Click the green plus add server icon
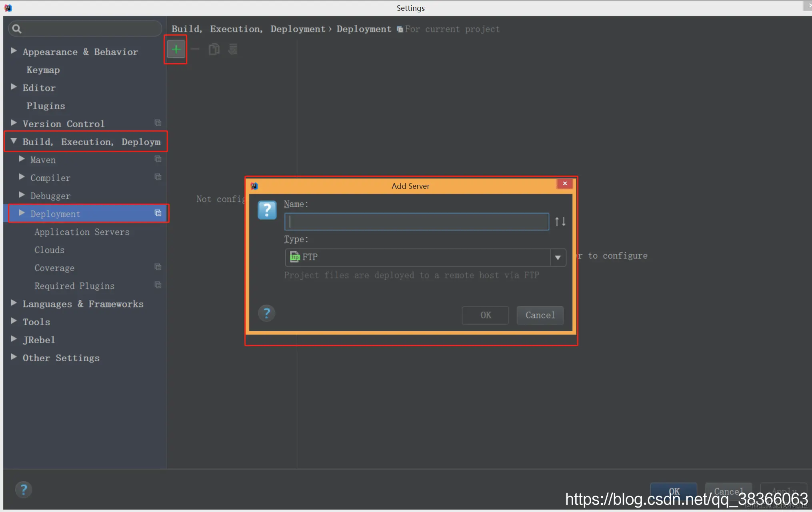Viewport: 812px width, 512px height. pos(176,50)
